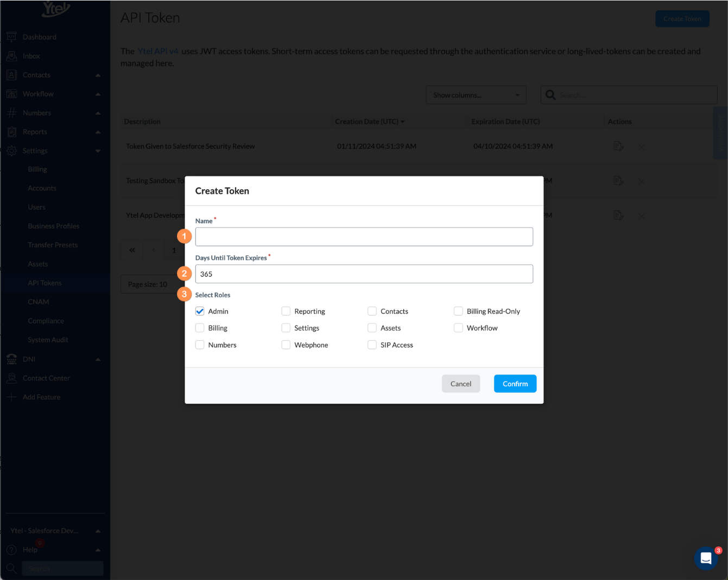Open CNAM settings page
Screen dimensions: 728x580
pos(38,302)
